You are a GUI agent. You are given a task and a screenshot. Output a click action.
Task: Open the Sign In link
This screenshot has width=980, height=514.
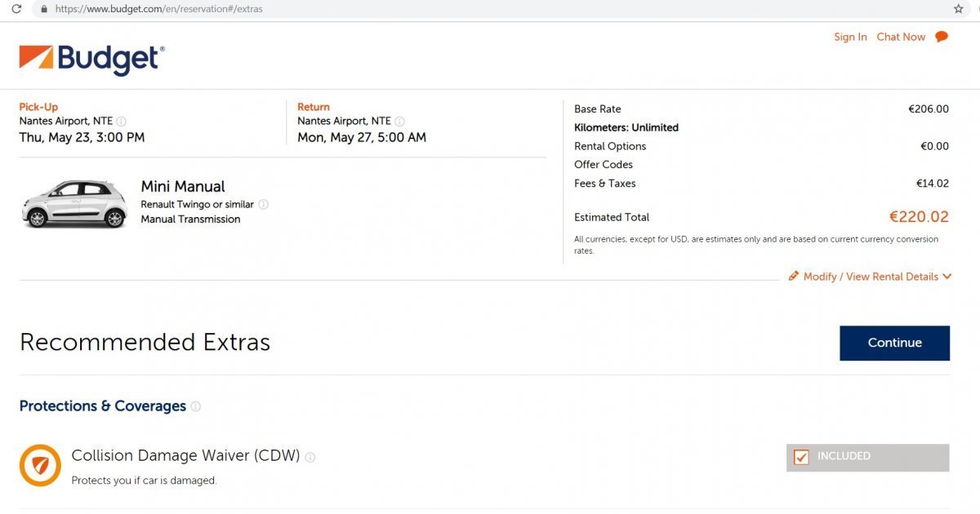click(850, 37)
